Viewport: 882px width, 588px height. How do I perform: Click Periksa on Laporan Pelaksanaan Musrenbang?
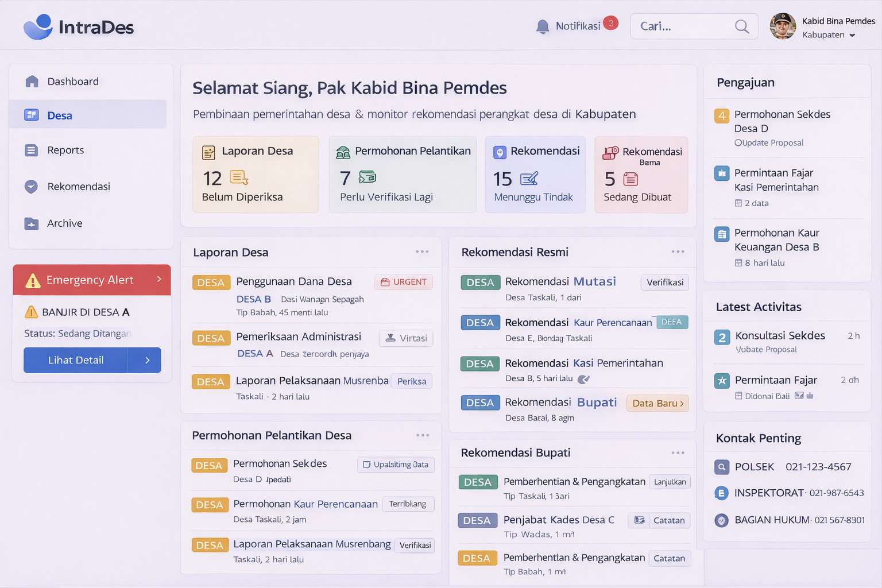(x=412, y=381)
